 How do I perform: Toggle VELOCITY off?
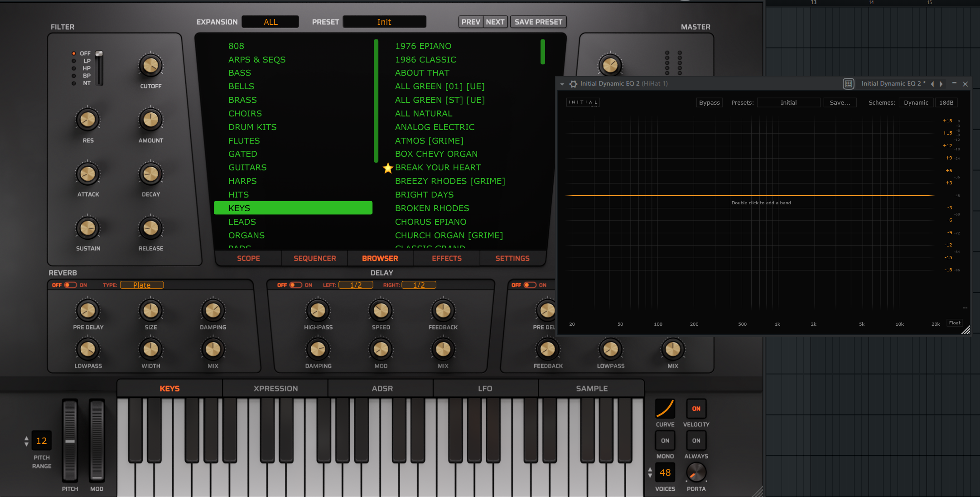coord(696,409)
